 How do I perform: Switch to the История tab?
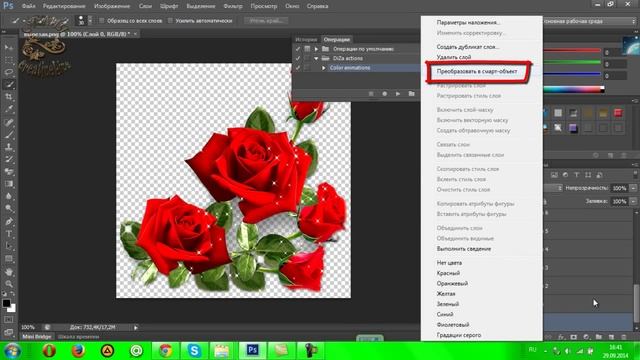(306, 40)
